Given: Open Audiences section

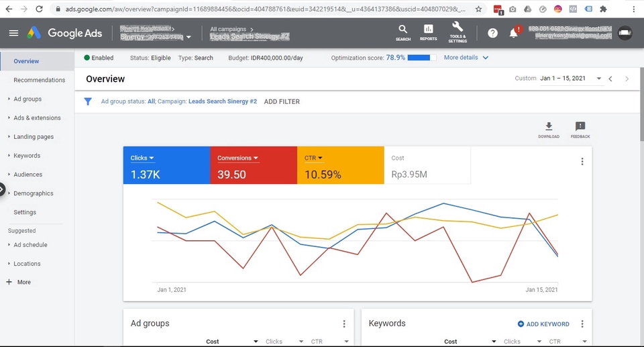Looking at the screenshot, I should (28, 175).
